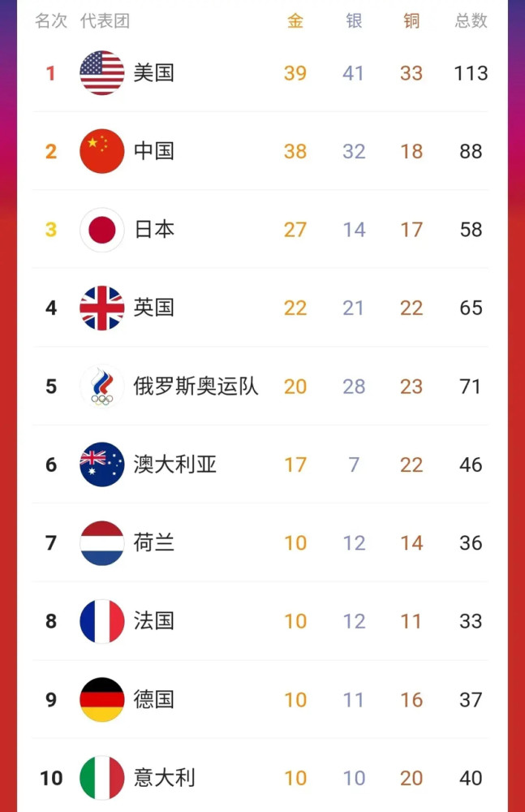Open the 澳大利亚 team name
Viewport: 525px width, 812px height.
pos(175,464)
